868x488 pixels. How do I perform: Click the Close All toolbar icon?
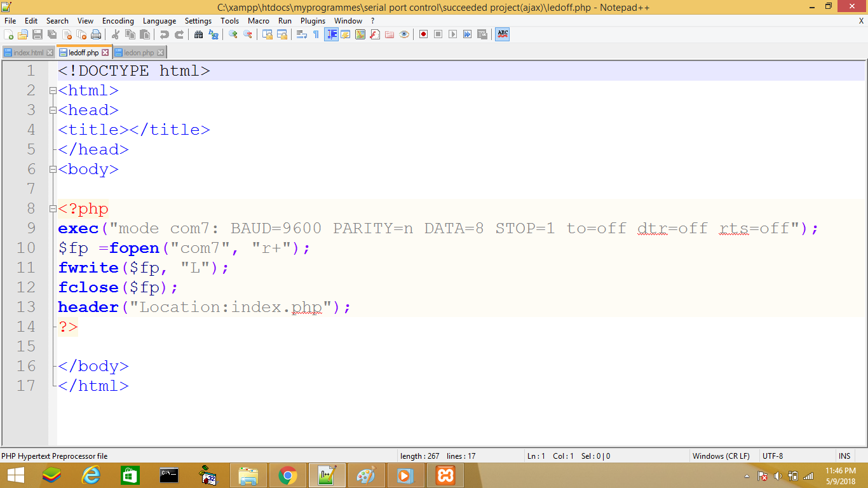coord(81,34)
